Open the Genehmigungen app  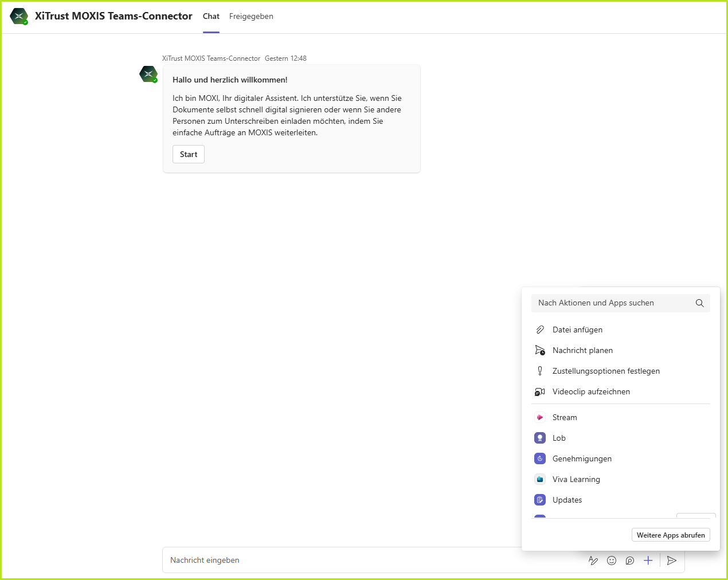[581, 458]
